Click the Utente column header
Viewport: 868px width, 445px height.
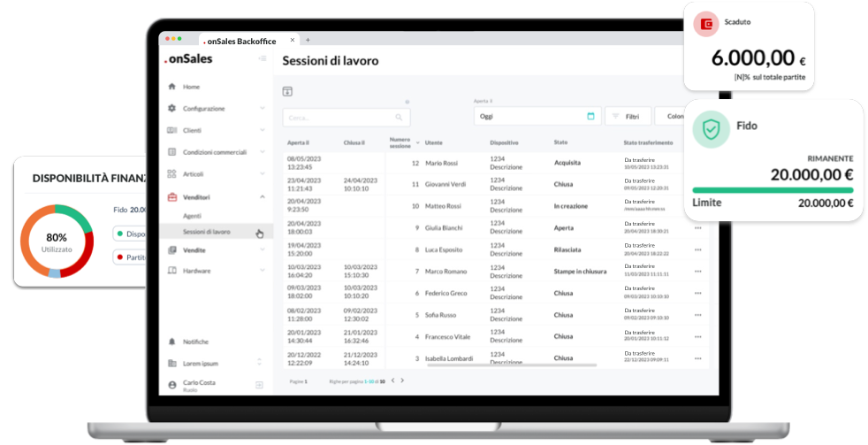(x=433, y=143)
